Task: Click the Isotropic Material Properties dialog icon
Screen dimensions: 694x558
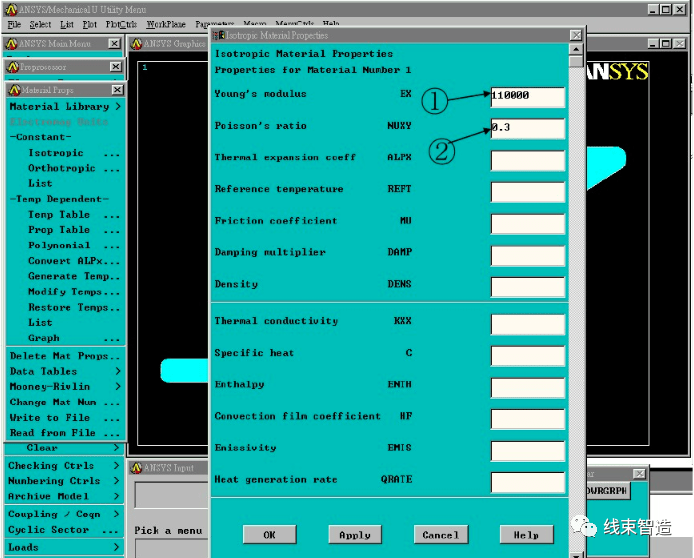Action: [x=219, y=35]
